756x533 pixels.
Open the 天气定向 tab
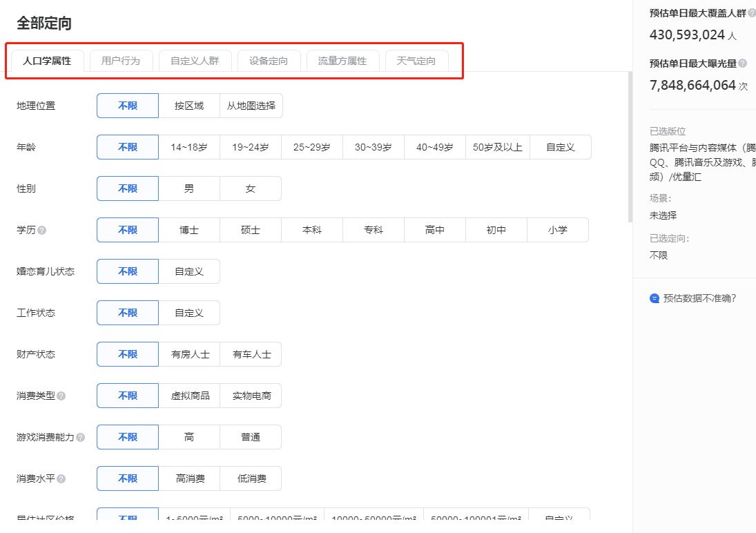(x=417, y=61)
